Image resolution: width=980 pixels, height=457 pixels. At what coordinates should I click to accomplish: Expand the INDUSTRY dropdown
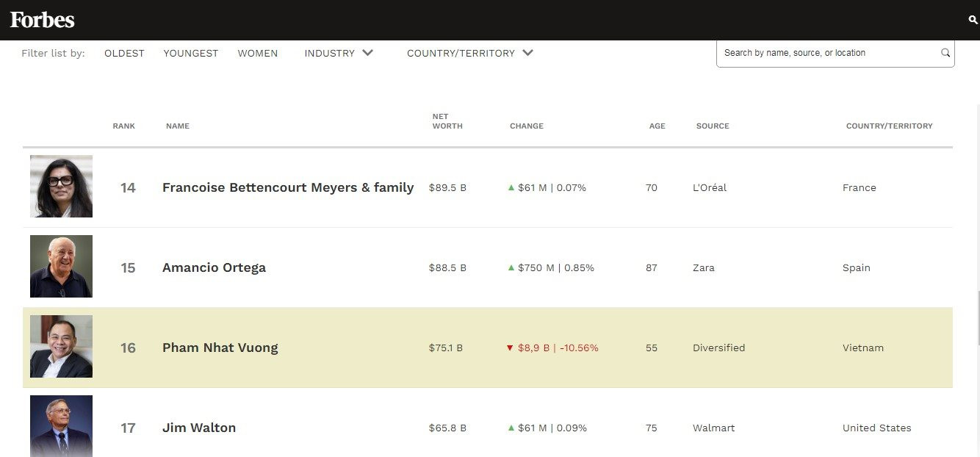339,54
